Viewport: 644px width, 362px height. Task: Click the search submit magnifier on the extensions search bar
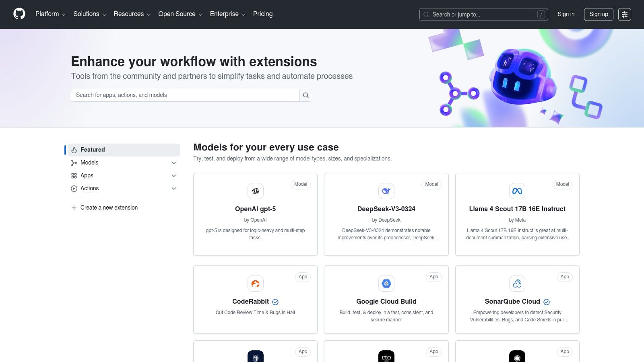click(306, 95)
